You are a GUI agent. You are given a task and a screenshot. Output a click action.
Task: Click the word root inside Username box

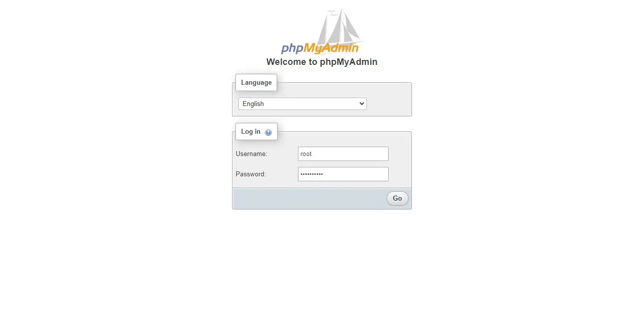(306, 154)
